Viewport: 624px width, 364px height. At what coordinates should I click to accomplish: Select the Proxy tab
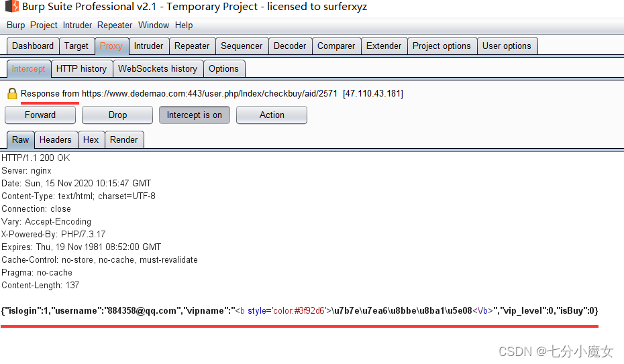coord(111,46)
